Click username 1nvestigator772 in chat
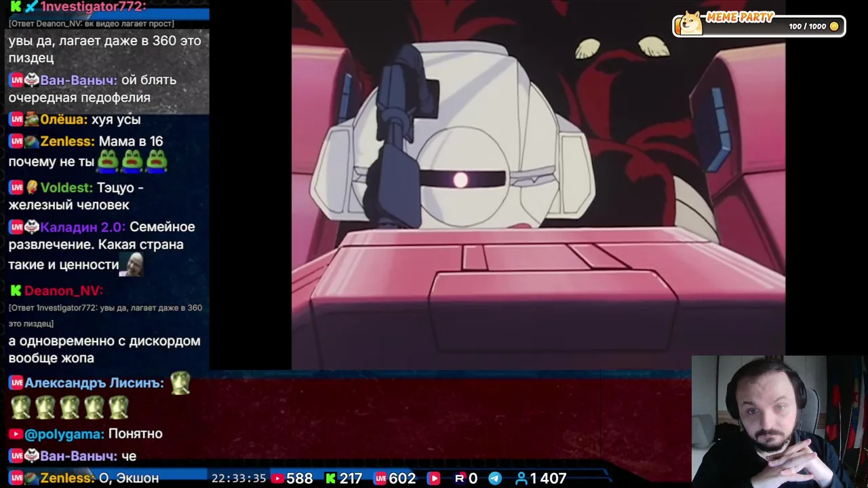Viewport: 868px width, 488px height. (x=93, y=6)
